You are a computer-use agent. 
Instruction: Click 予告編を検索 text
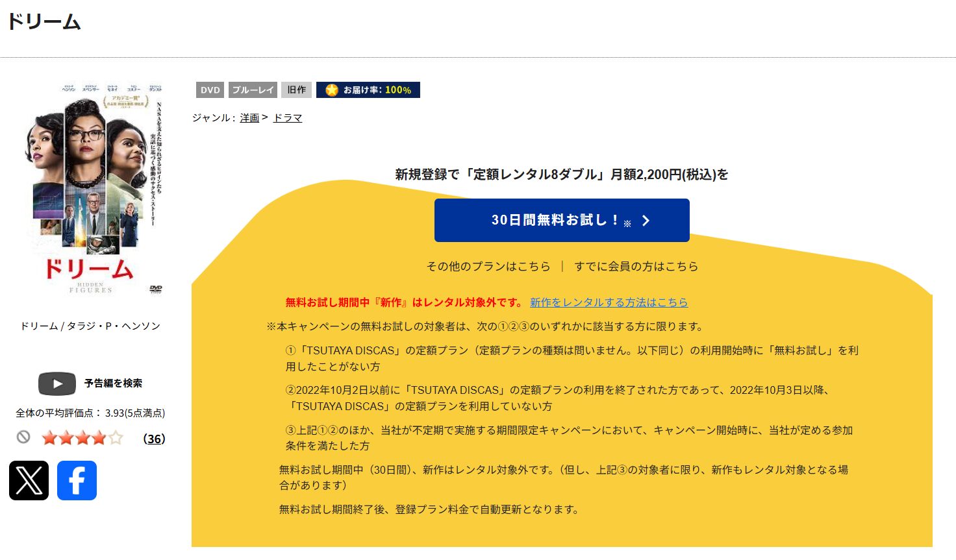point(113,383)
